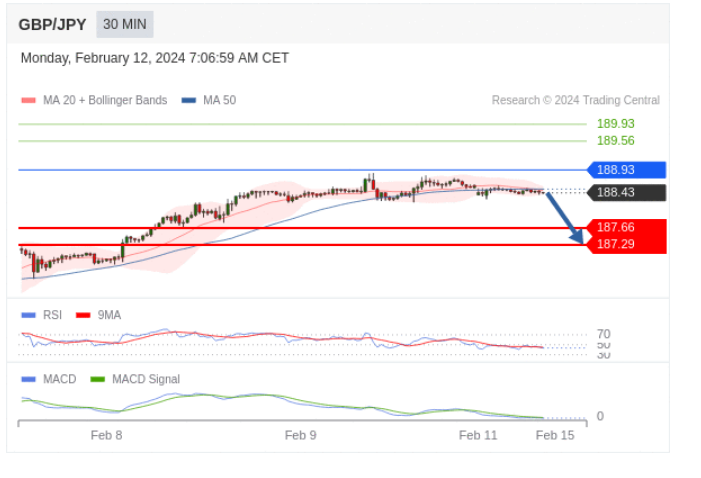Click the blue downward forecast arrow
Viewport: 701px width, 478px height.
pos(565,218)
